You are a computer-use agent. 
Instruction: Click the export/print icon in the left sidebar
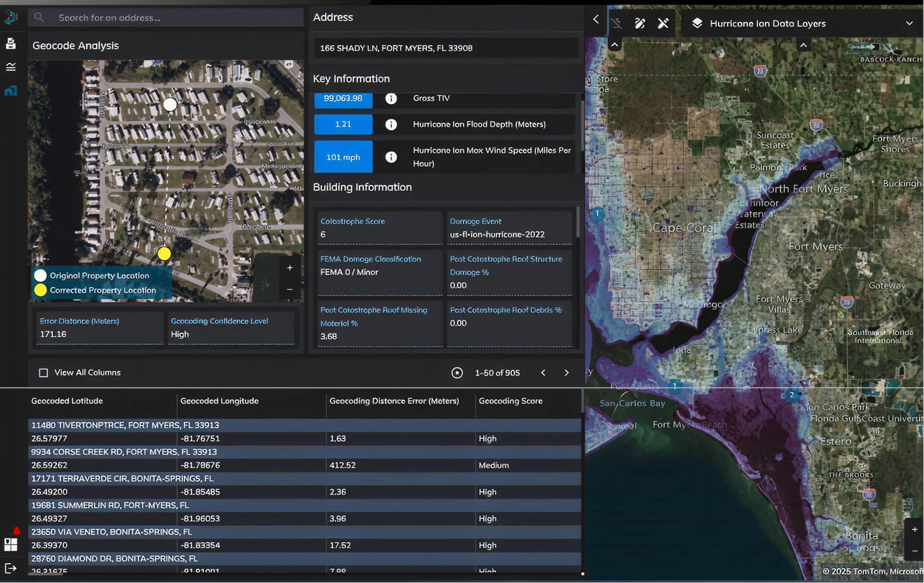coord(12,43)
